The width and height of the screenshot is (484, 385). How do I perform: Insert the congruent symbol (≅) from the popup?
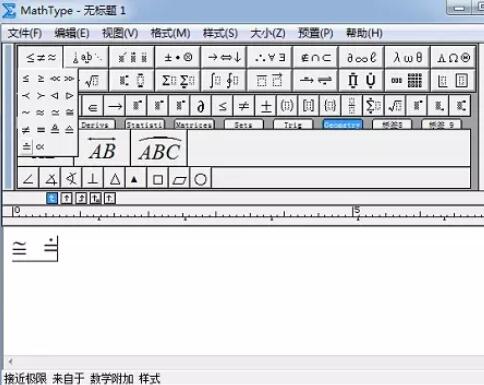(69, 113)
